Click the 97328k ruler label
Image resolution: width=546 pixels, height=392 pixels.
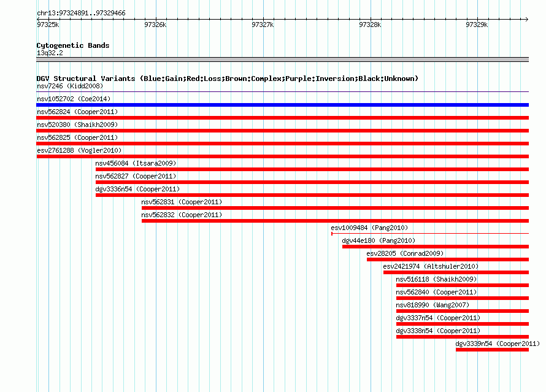pos(370,25)
